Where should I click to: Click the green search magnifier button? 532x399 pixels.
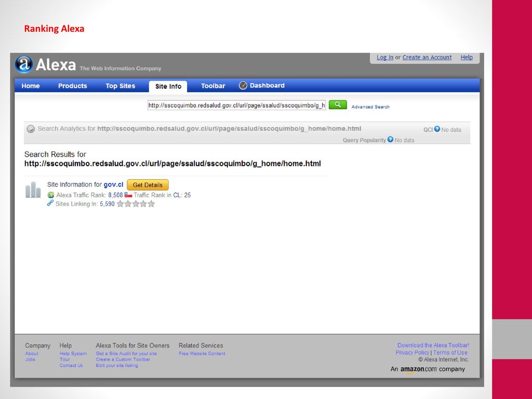[338, 105]
